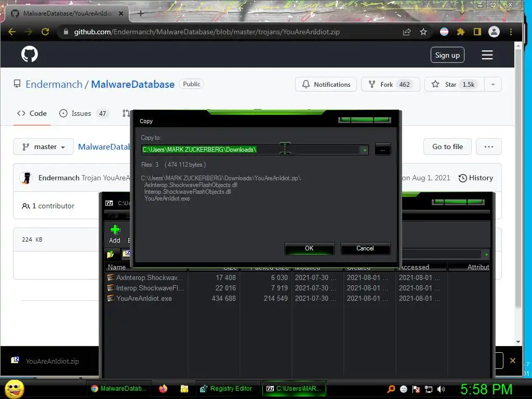Select Interop.ShockwaveFl... file row
Image resolution: width=532 pixels, height=399 pixels.
tap(146, 288)
